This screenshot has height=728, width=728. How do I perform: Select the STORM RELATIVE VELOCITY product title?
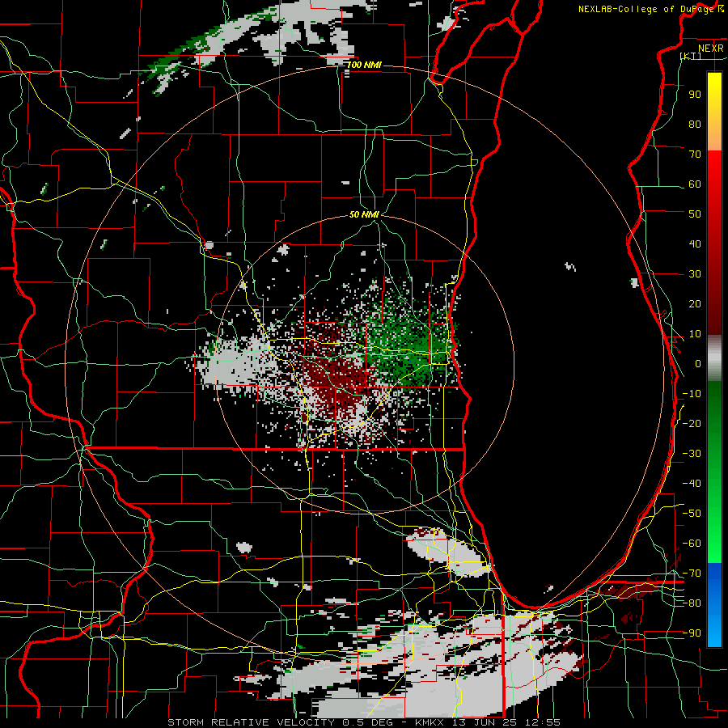253,722
